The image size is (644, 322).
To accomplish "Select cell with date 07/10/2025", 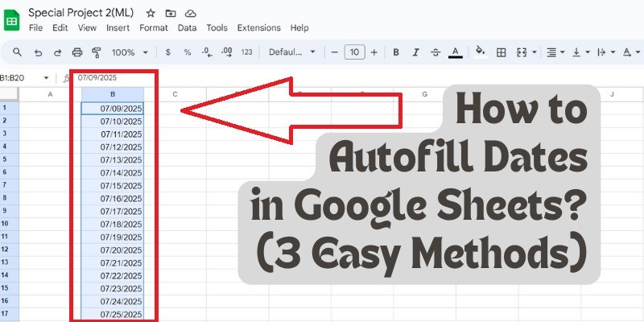I will click(113, 122).
